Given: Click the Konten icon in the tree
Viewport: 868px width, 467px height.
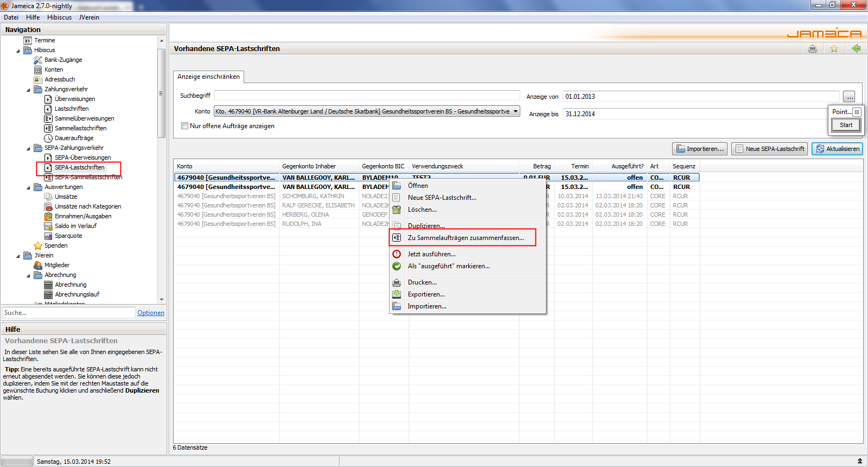Looking at the screenshot, I should 38,70.
